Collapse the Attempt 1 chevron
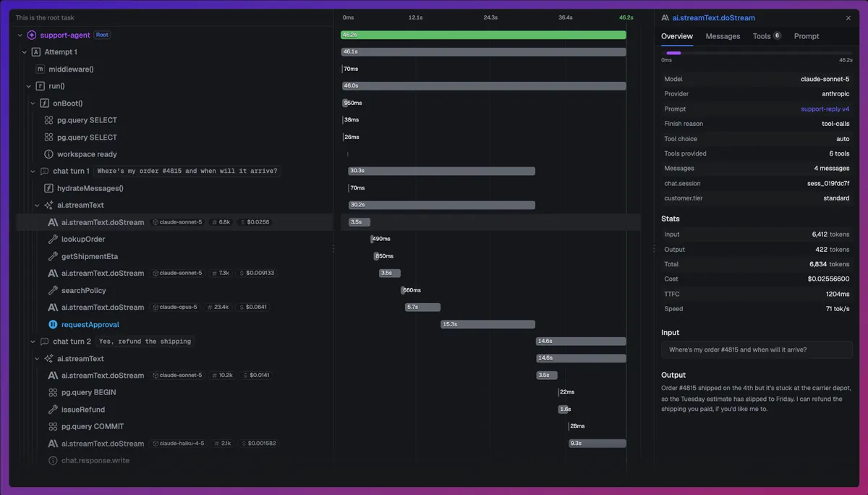Image resolution: width=868 pixels, height=495 pixels. (25, 52)
